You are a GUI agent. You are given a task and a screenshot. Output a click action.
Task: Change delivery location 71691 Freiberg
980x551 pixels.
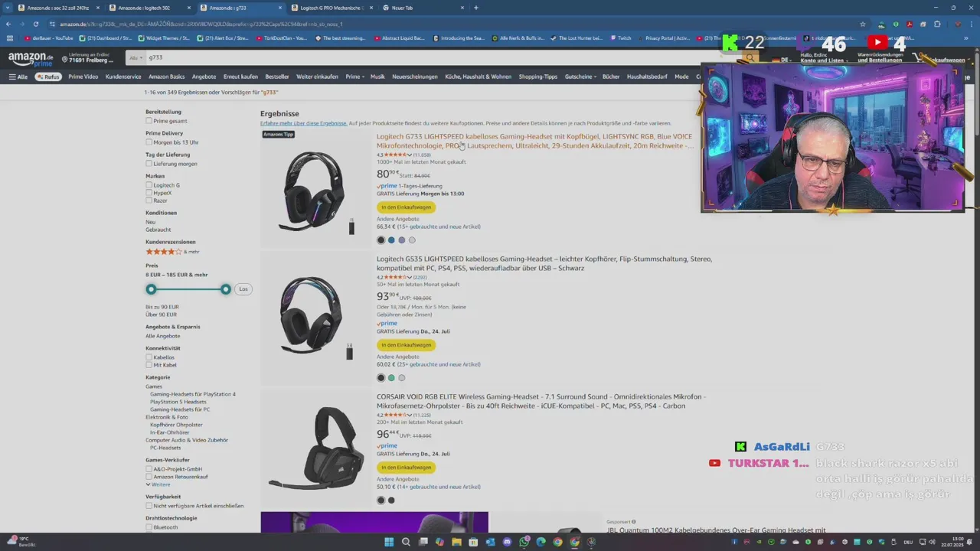[87, 58]
